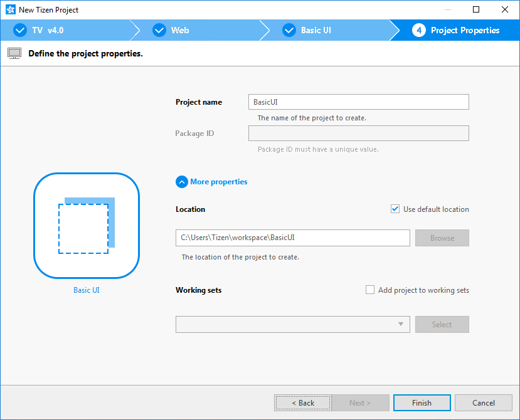Viewport: 520px width, 420px height.
Task: Click into the Project name field
Action: pos(358,102)
